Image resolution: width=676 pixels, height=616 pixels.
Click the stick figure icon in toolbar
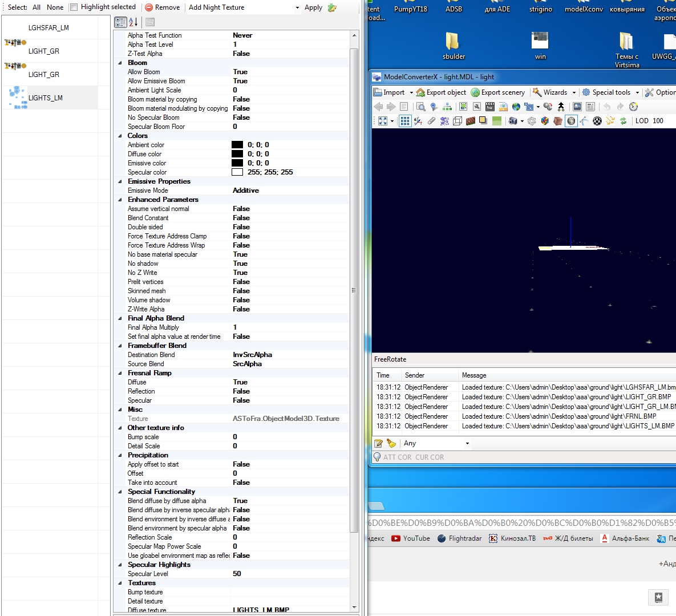click(561, 107)
